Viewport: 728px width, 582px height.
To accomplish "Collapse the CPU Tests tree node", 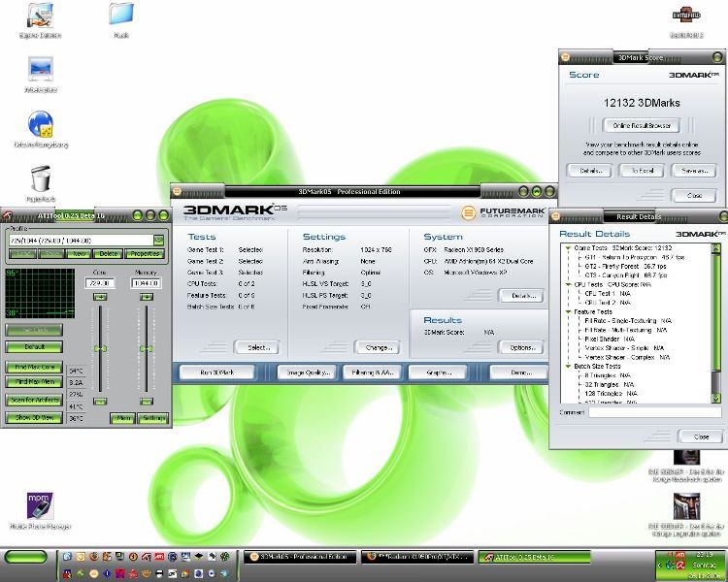I will 568,284.
